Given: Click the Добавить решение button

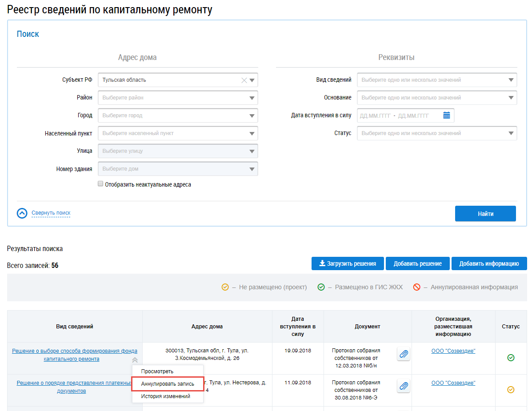Looking at the screenshot, I should [417, 263].
